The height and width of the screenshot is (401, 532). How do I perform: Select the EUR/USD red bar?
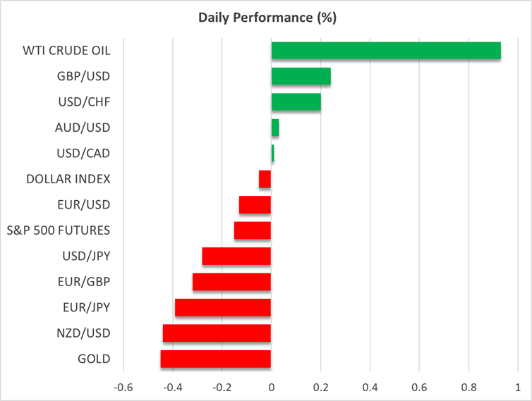point(255,204)
